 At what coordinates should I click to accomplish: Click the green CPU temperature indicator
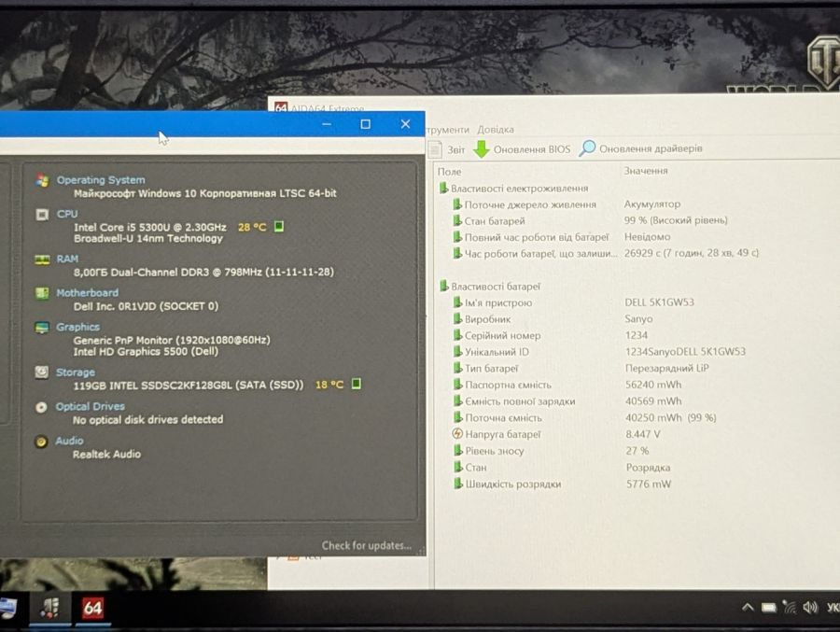[x=279, y=226]
